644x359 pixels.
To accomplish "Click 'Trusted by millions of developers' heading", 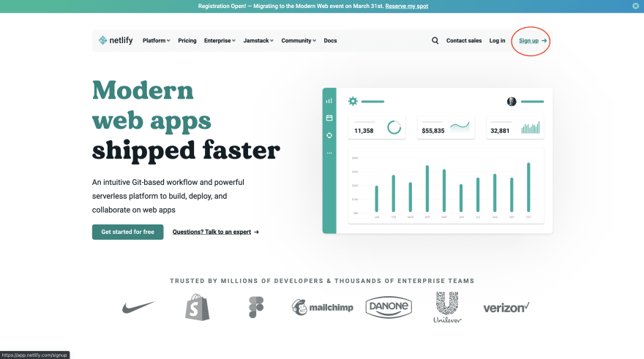I will (x=322, y=281).
